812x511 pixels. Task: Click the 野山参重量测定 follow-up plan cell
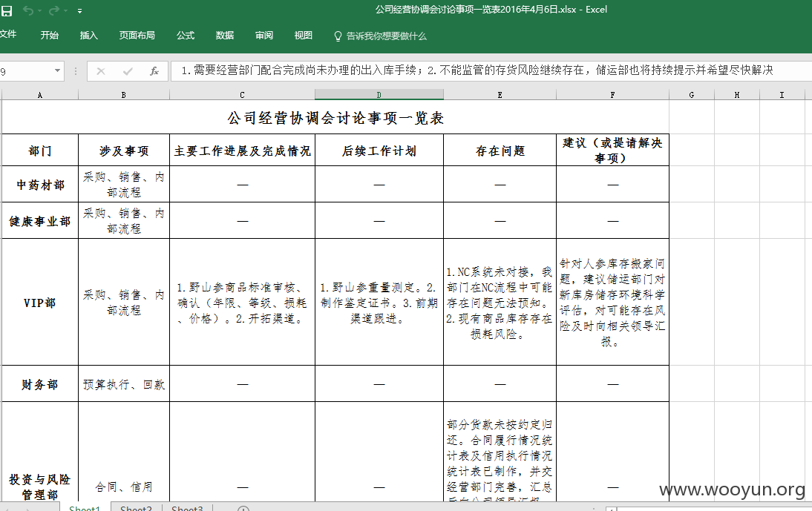(x=379, y=303)
